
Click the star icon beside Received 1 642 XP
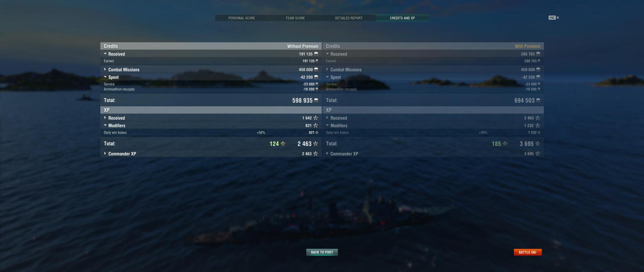coord(316,118)
